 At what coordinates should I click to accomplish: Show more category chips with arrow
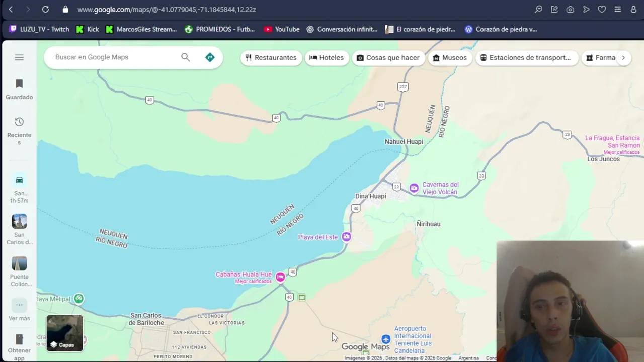[x=623, y=58]
